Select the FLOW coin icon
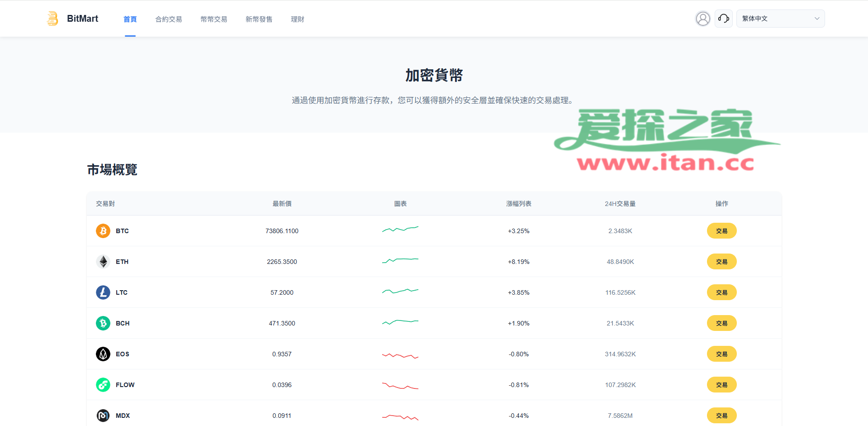 [x=103, y=385]
